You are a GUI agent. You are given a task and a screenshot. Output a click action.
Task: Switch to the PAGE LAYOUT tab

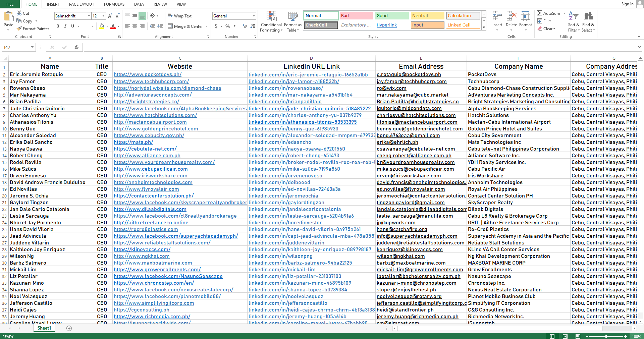82,4
